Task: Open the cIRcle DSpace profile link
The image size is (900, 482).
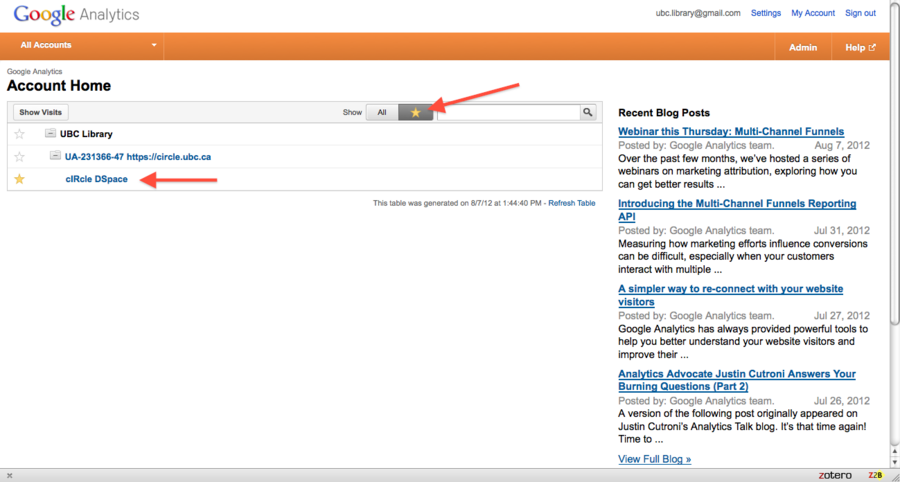Action: click(96, 179)
